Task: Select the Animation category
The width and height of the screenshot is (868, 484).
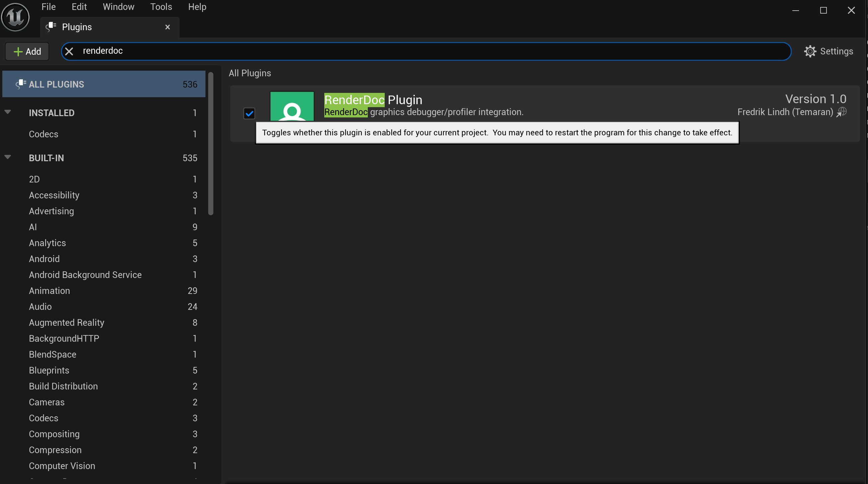Action: tap(104, 290)
